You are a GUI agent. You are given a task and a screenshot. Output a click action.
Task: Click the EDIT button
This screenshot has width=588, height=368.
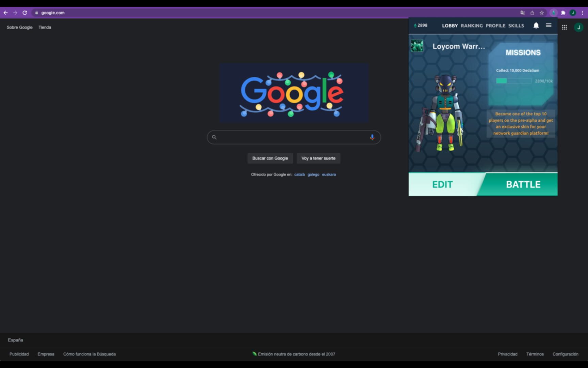click(x=442, y=184)
